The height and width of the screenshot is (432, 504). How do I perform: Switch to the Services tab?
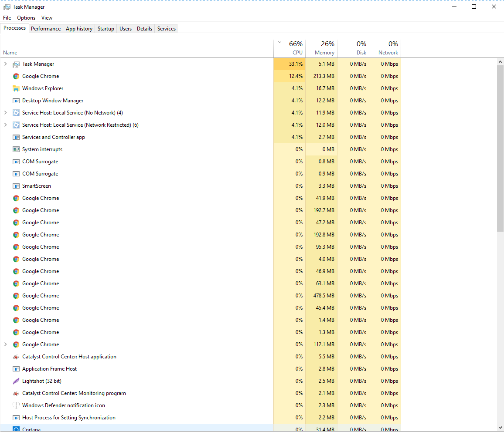coord(167,29)
